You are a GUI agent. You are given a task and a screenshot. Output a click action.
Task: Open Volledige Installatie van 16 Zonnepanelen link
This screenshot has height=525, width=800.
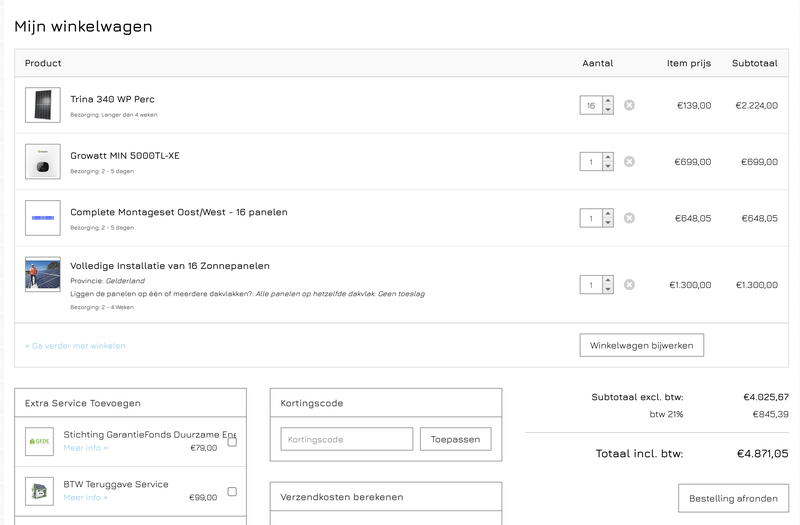click(x=170, y=266)
